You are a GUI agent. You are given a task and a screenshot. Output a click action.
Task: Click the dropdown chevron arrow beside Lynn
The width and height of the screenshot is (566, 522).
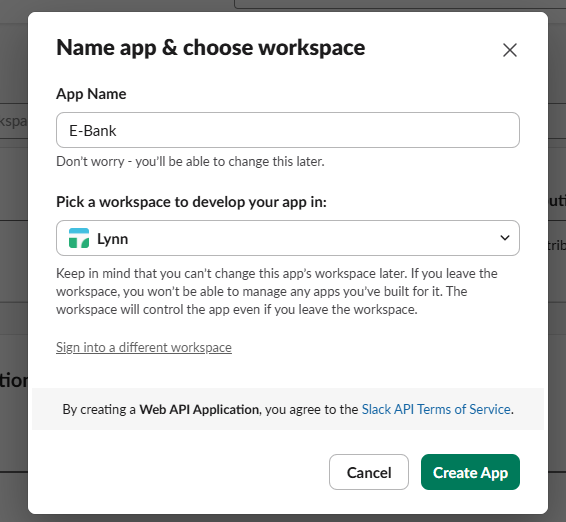505,238
